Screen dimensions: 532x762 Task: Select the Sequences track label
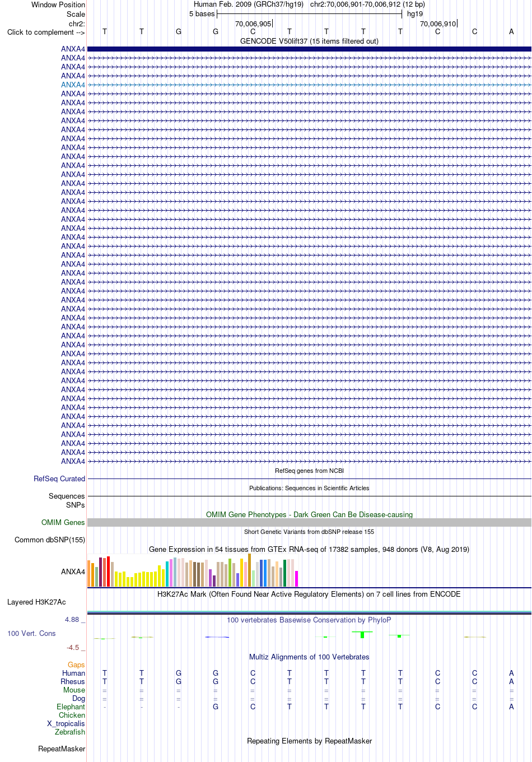tap(67, 496)
